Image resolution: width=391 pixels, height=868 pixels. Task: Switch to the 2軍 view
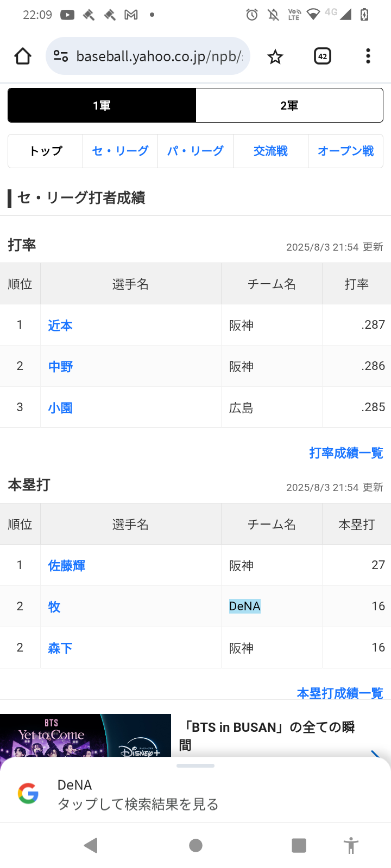tap(289, 105)
